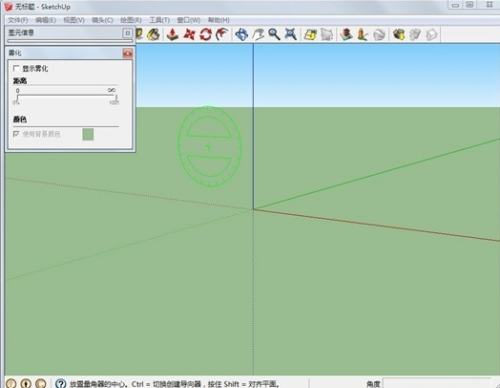Toggle the display fog checkbox
Screen dimensions: 500x388
point(16,68)
